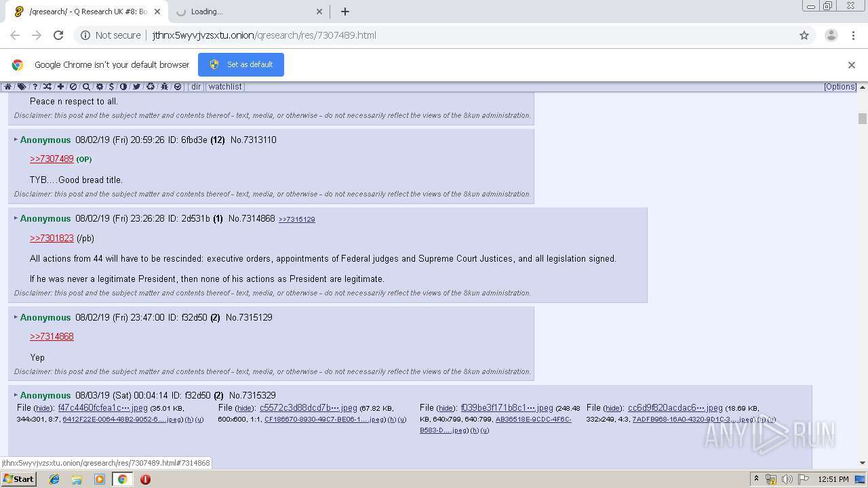Open the Chrome profile avatar
Screen dimensions: 868x488
point(831,35)
